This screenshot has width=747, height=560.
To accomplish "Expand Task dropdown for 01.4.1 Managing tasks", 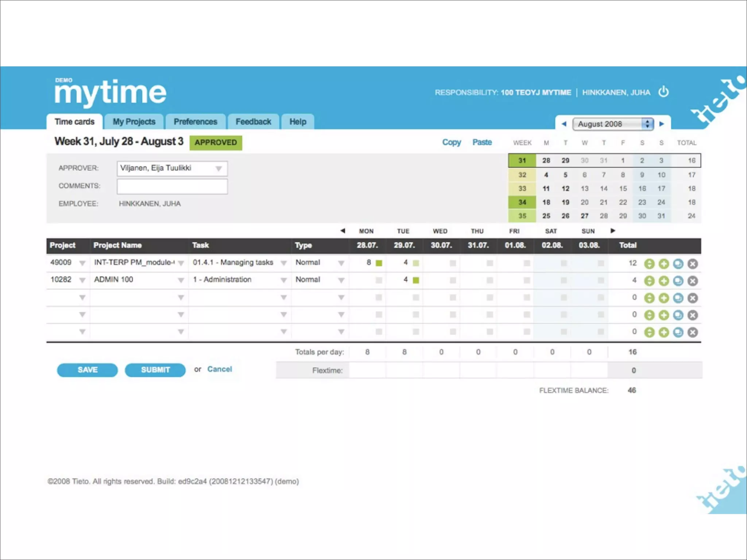I will coord(283,263).
